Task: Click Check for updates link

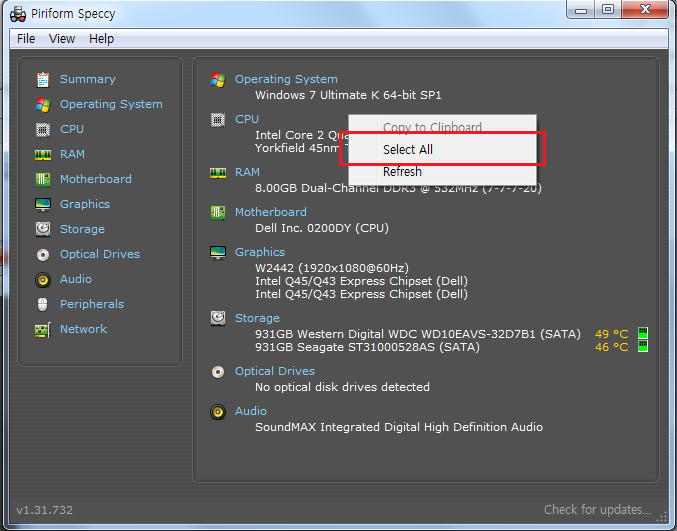Action: [x=597, y=510]
